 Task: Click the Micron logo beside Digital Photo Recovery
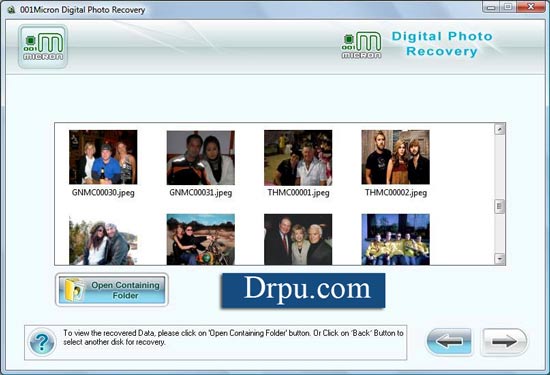point(361,45)
